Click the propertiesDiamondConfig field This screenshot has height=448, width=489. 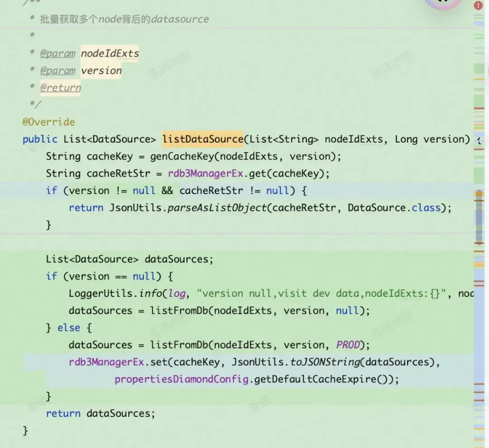click(x=182, y=379)
